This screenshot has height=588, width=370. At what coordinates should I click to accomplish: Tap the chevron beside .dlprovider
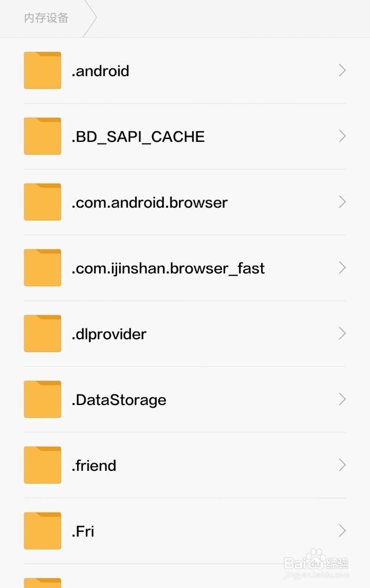(x=342, y=334)
